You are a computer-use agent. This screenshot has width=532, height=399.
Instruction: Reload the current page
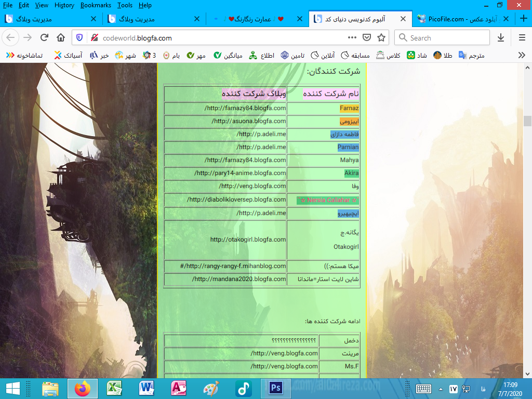click(x=44, y=38)
